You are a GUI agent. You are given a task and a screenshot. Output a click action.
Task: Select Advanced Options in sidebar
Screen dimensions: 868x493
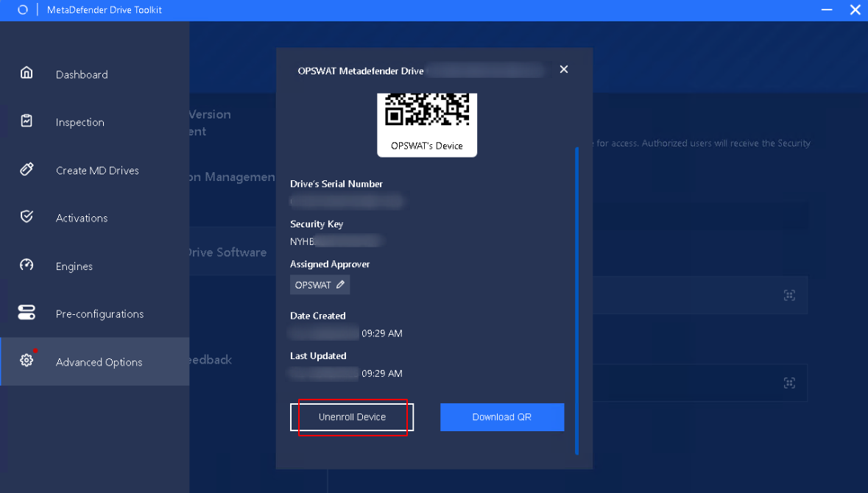95,362
